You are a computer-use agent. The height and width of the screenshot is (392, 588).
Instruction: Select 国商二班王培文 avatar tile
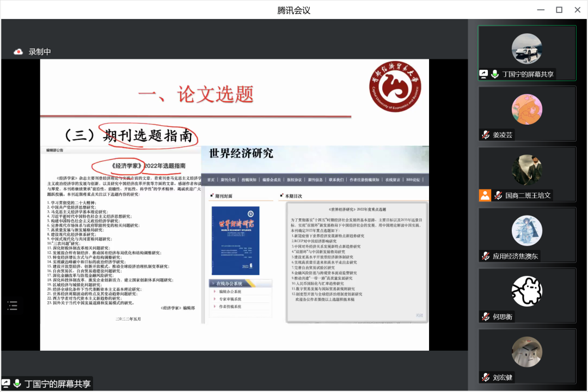tap(526, 170)
